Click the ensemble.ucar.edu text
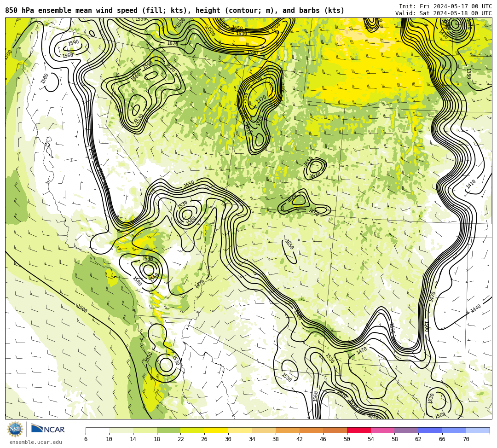Screen dimensions: 497x448 tap(36, 442)
